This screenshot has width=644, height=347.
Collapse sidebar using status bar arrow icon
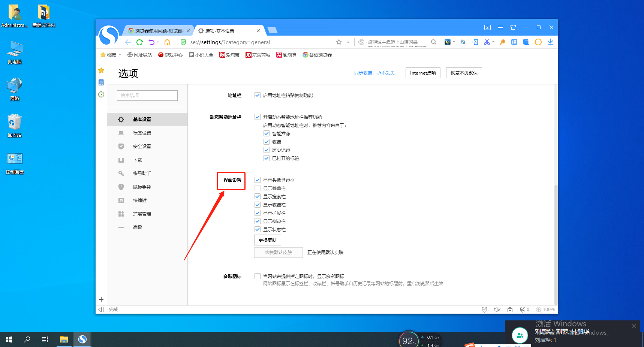(x=101, y=310)
